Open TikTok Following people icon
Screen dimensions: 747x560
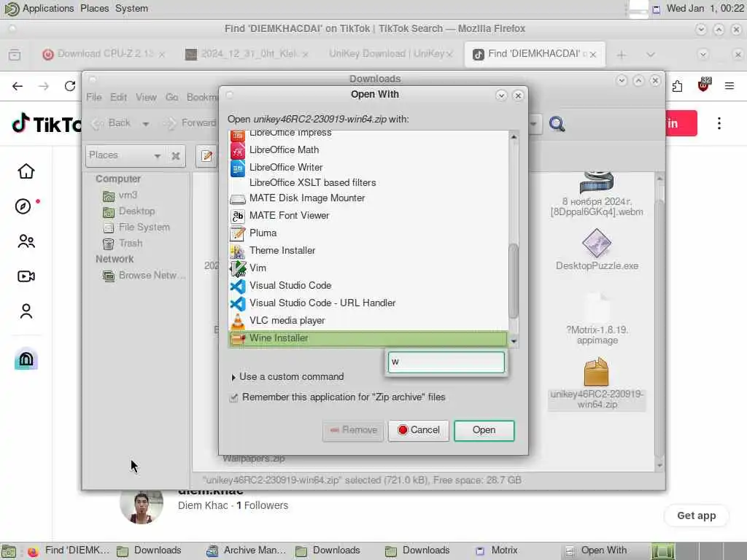click(x=26, y=241)
